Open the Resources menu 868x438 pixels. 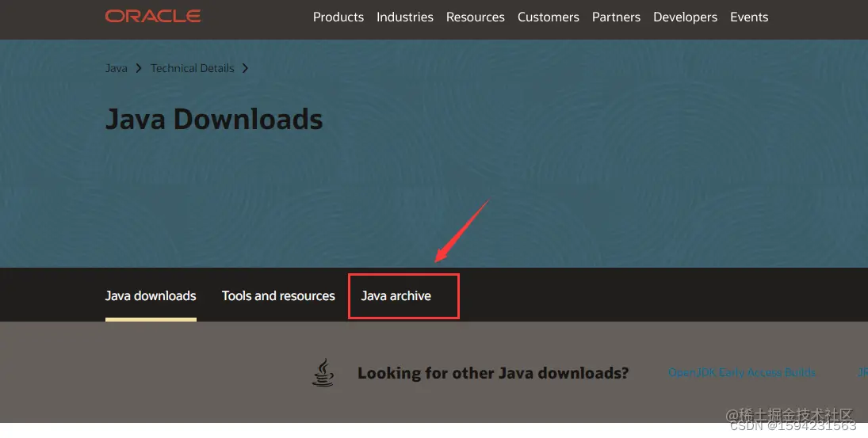[475, 17]
